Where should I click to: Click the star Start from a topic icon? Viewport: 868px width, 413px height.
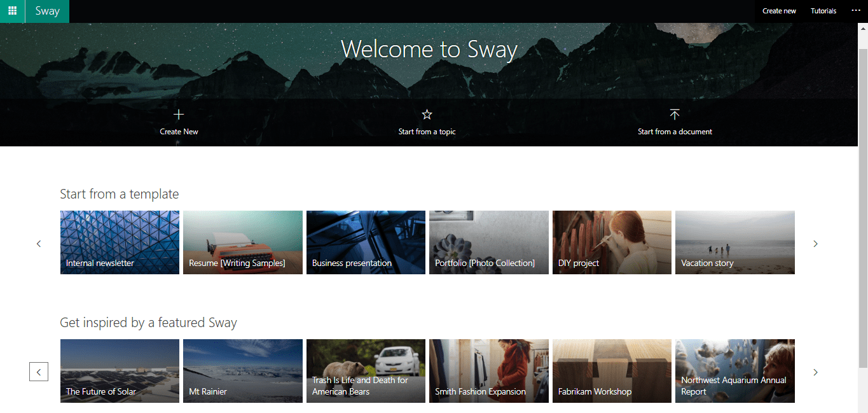427,115
